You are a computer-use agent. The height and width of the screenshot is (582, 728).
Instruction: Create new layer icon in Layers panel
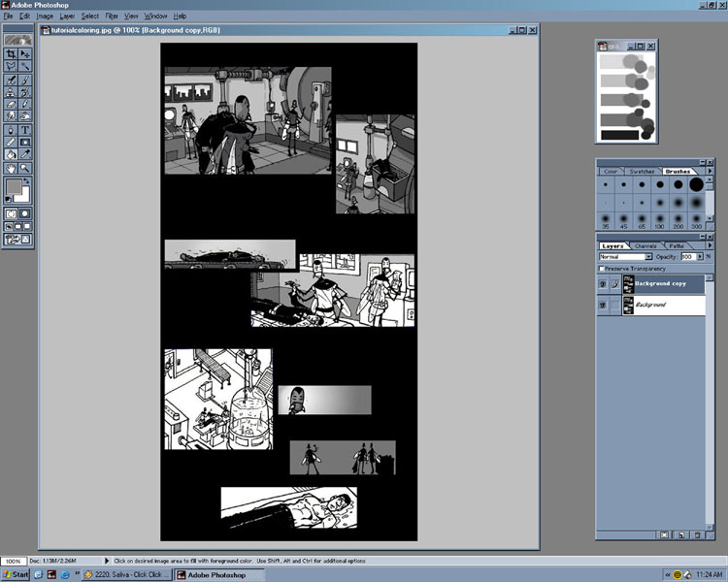point(681,535)
